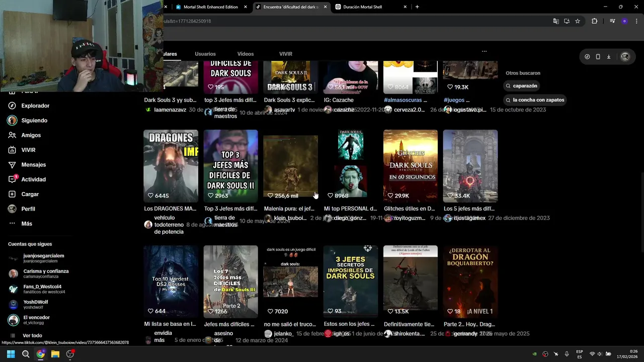Switch to the Usuarios search tab
The height and width of the screenshot is (362, 644).
click(205, 54)
